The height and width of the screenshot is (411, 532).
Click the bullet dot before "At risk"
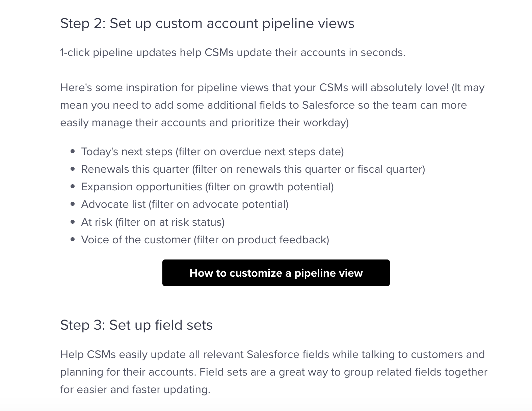(x=73, y=222)
